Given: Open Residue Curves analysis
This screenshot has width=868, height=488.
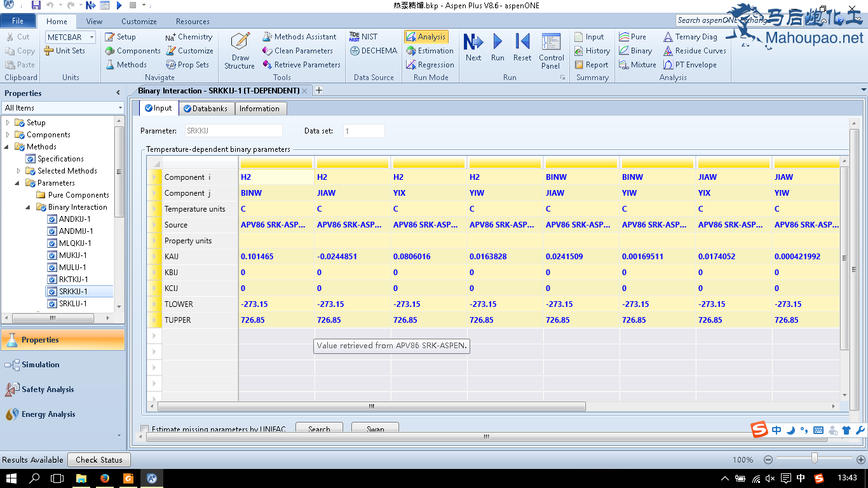Looking at the screenshot, I should coord(695,51).
